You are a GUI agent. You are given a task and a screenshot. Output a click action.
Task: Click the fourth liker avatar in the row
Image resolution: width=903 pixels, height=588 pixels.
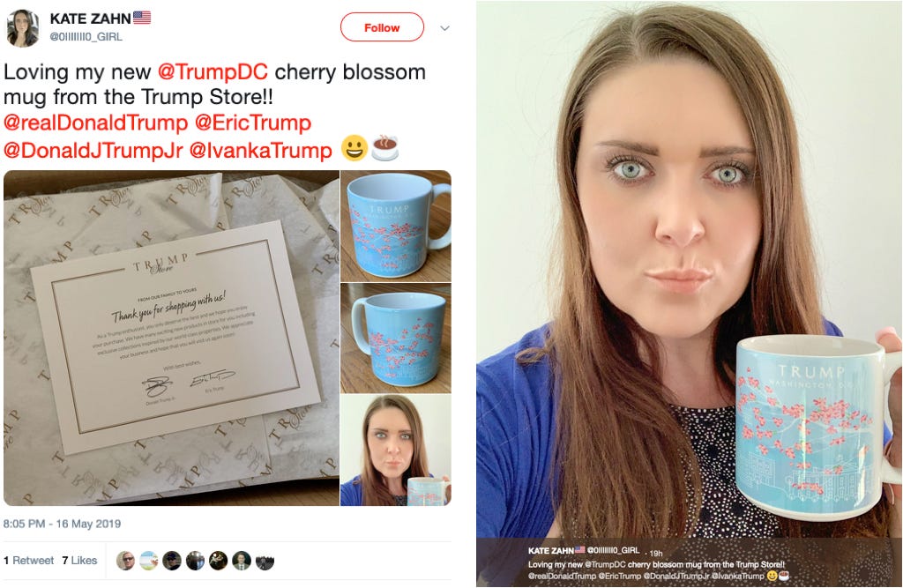195,561
